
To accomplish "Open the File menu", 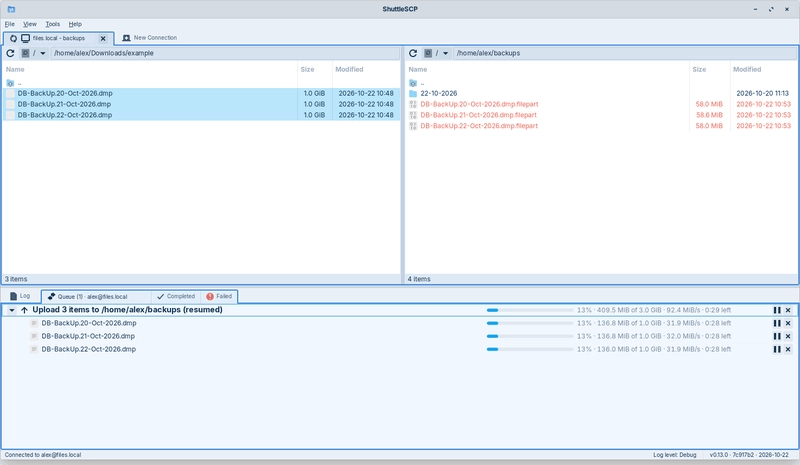I will [10, 24].
